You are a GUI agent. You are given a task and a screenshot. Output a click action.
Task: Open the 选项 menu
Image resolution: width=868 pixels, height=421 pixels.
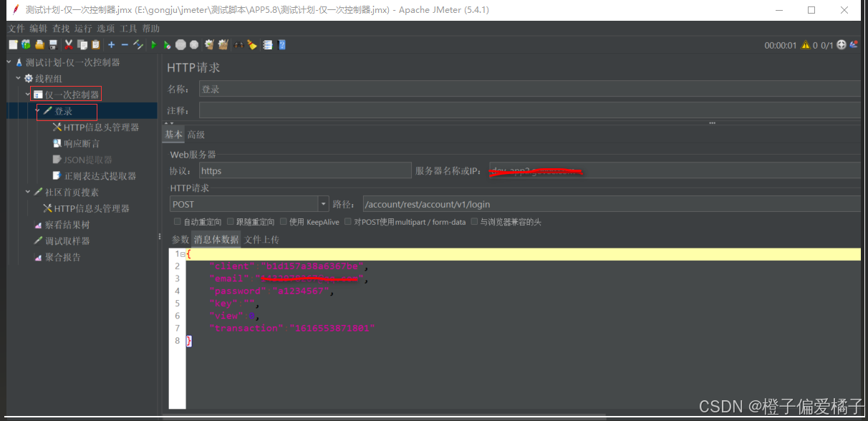pos(106,29)
